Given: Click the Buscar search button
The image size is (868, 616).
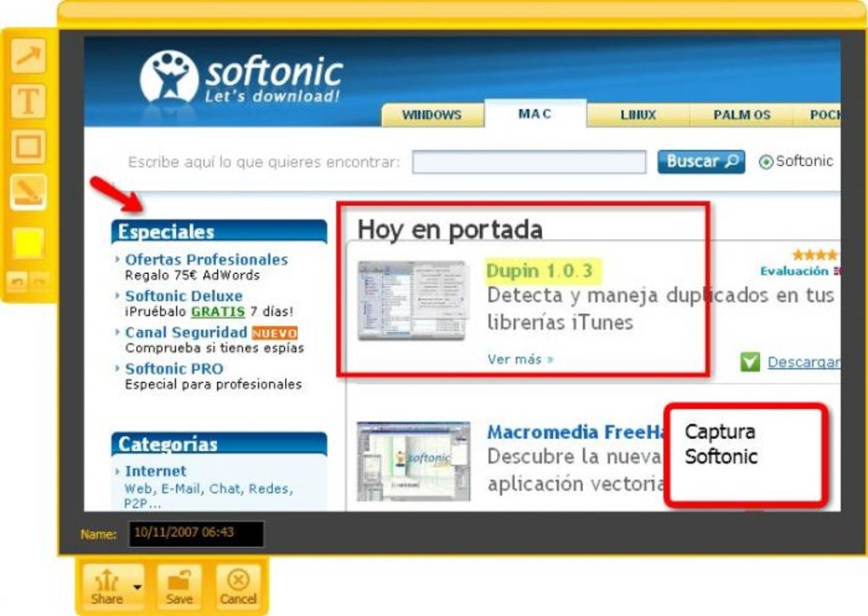Looking at the screenshot, I should [701, 162].
